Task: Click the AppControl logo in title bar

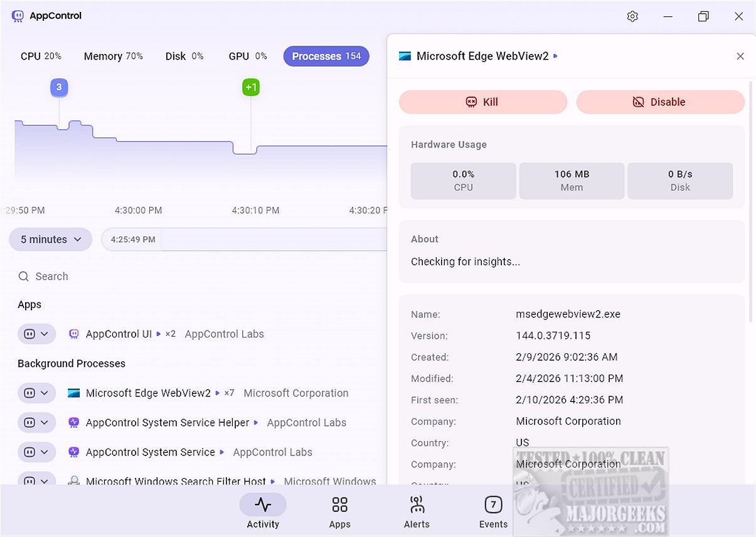Action: [18, 16]
